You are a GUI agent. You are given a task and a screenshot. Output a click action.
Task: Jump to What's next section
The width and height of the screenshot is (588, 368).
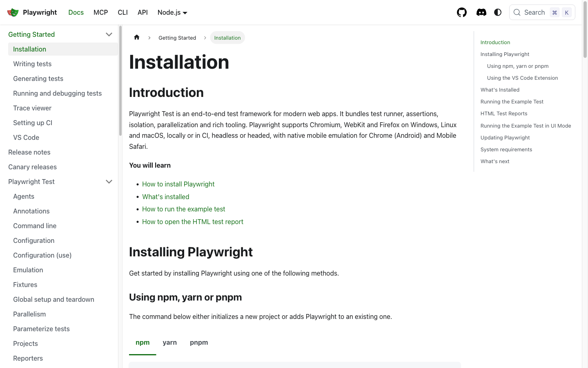click(495, 161)
